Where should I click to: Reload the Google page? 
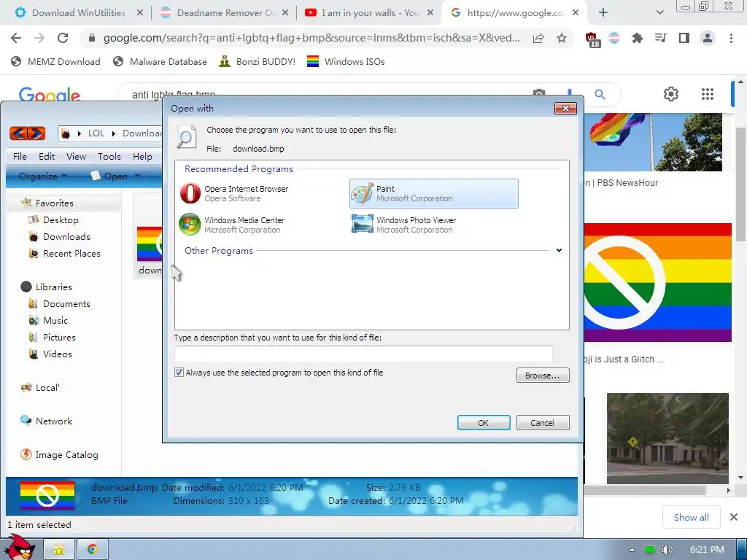click(63, 38)
